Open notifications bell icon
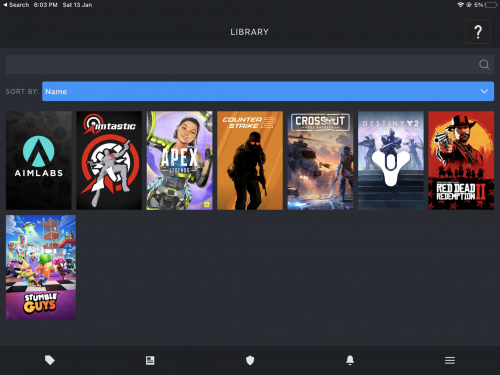This screenshot has height=375, width=500. coord(350,360)
